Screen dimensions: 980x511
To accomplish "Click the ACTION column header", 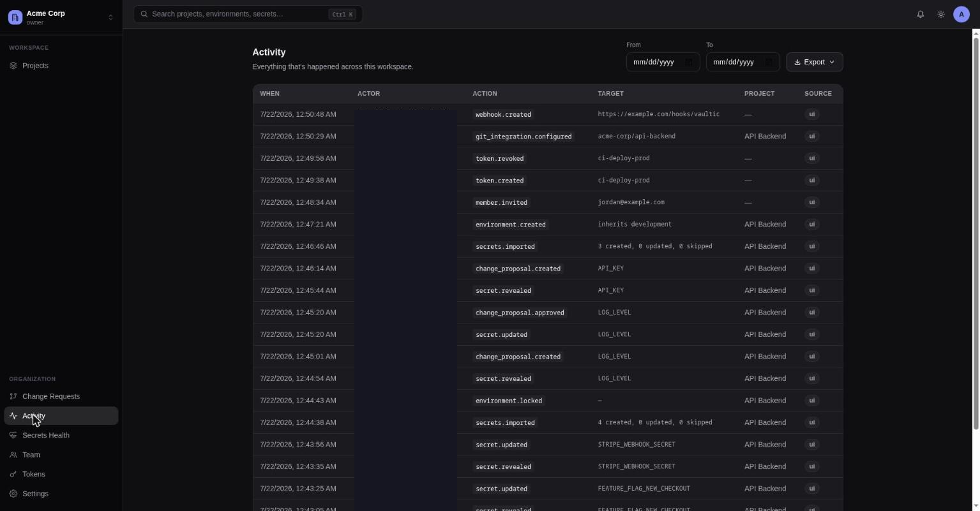I will 485,94.
